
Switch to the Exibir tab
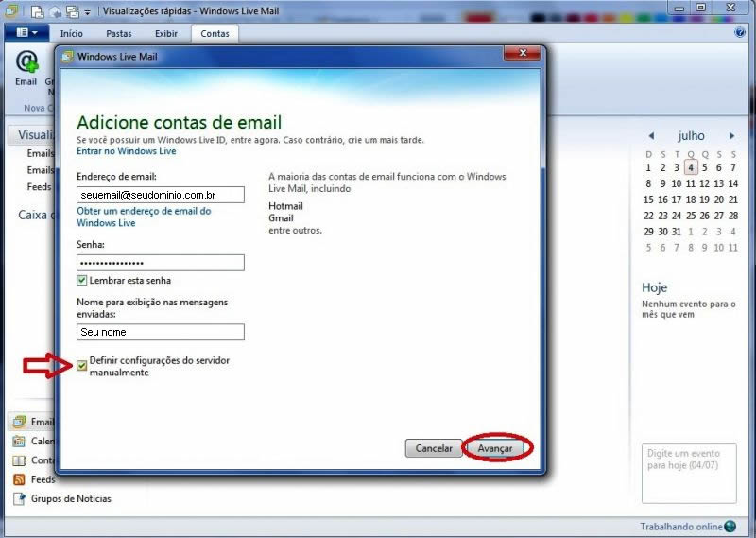click(x=166, y=34)
